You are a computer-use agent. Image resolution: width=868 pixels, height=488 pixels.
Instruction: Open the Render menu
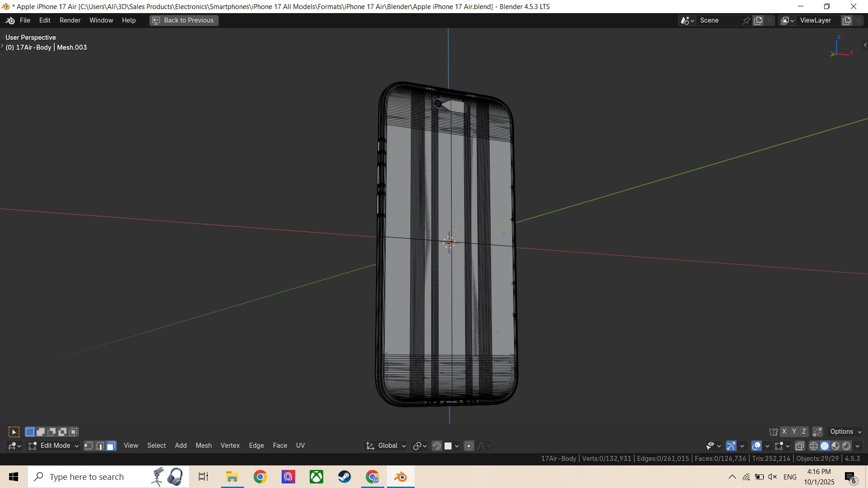click(x=70, y=20)
